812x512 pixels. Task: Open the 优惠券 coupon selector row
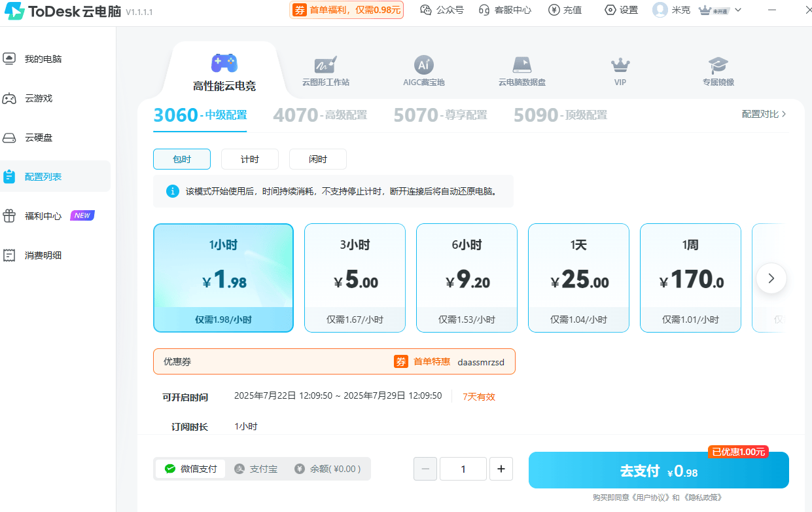pos(334,361)
